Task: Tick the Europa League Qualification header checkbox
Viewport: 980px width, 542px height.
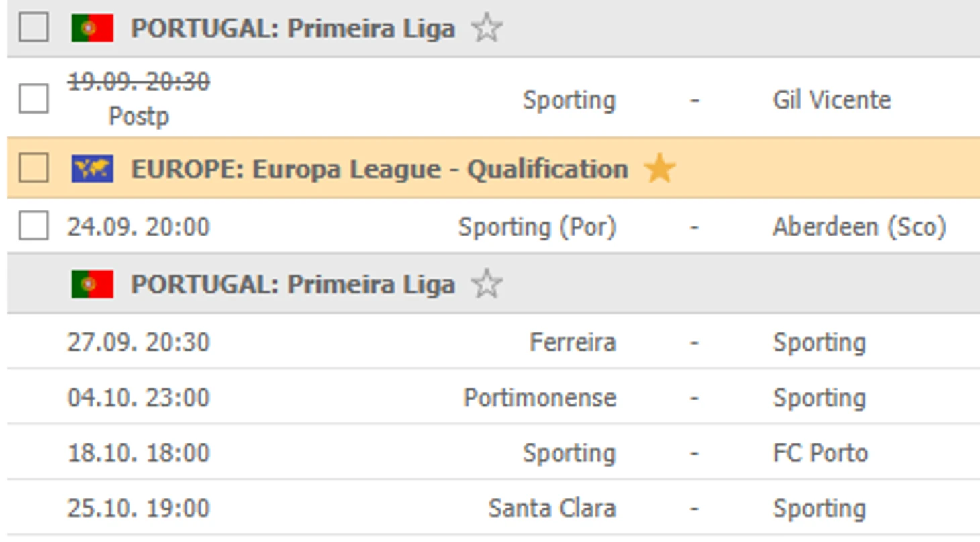Action: tap(34, 168)
